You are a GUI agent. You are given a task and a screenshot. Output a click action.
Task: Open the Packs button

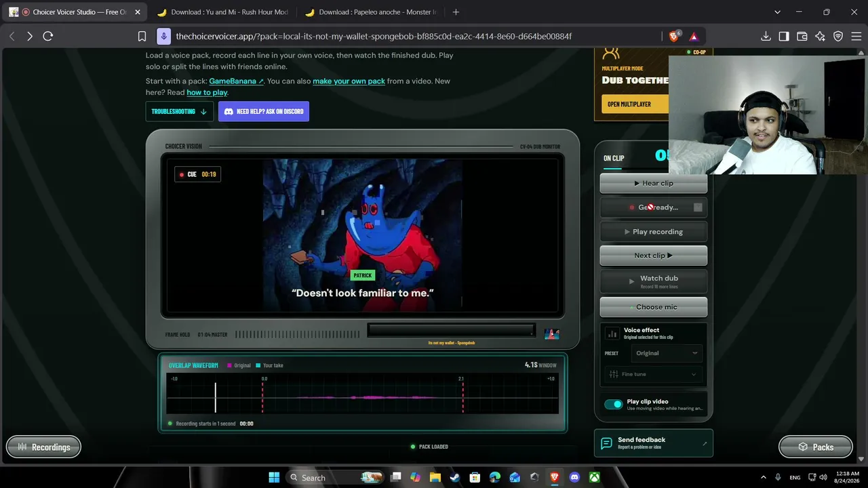click(x=816, y=447)
